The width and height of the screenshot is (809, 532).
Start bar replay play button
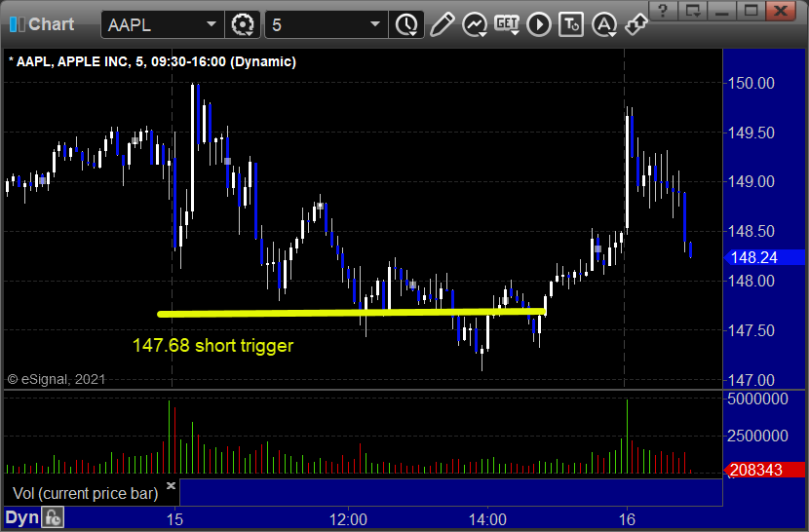coord(539,24)
